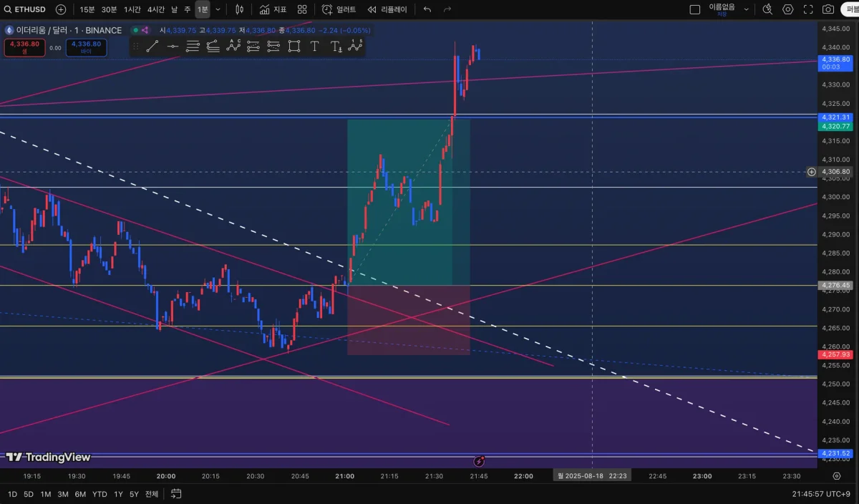Screen dimensions: 859x504
Task: Switch to the 4시간 interval
Action: click(x=155, y=9)
